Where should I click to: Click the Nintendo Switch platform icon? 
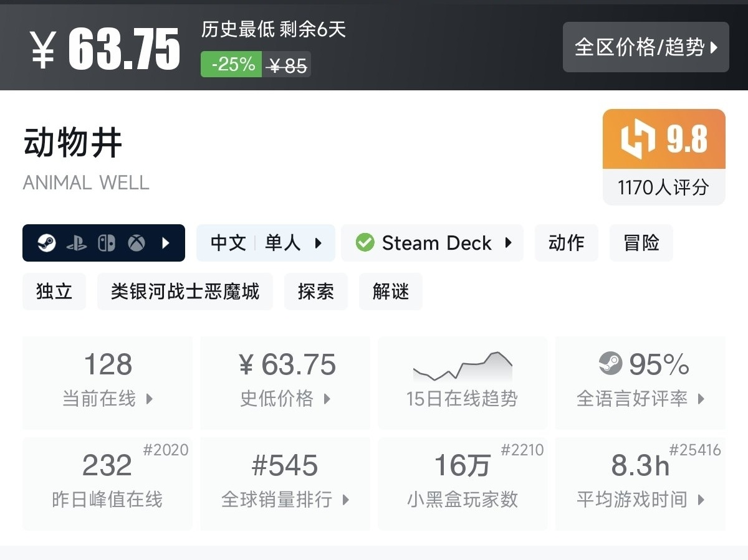coord(107,243)
